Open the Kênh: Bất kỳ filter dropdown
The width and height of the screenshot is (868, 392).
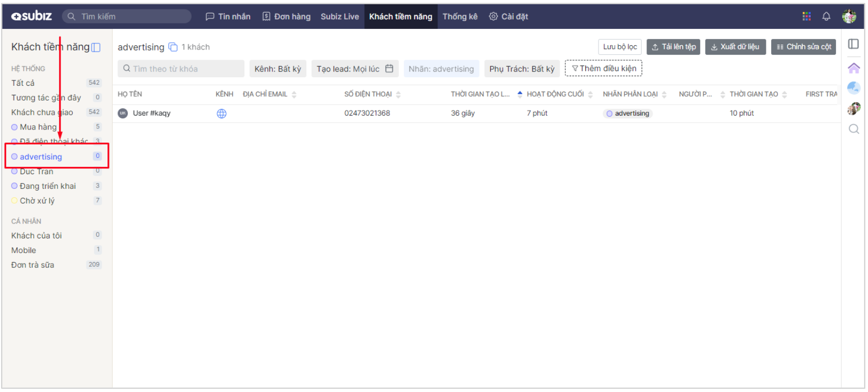point(277,69)
